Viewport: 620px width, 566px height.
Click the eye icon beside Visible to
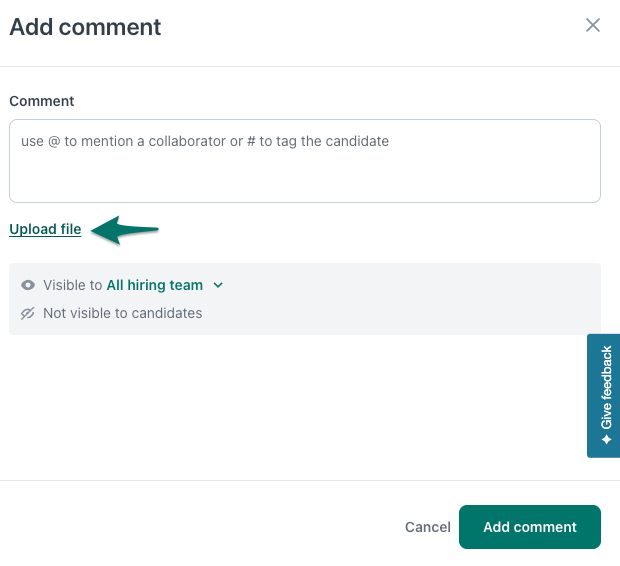coord(28,285)
